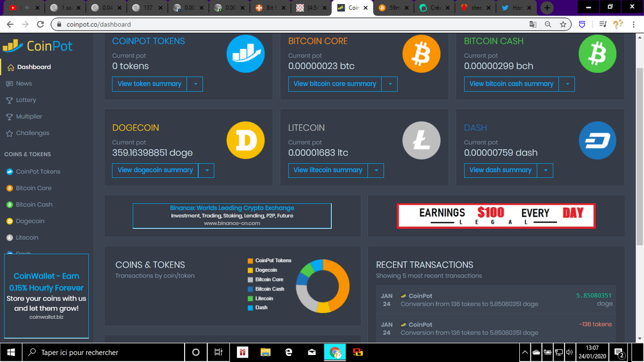Click View token summary button
The width and height of the screenshot is (644, 362).
tap(149, 84)
